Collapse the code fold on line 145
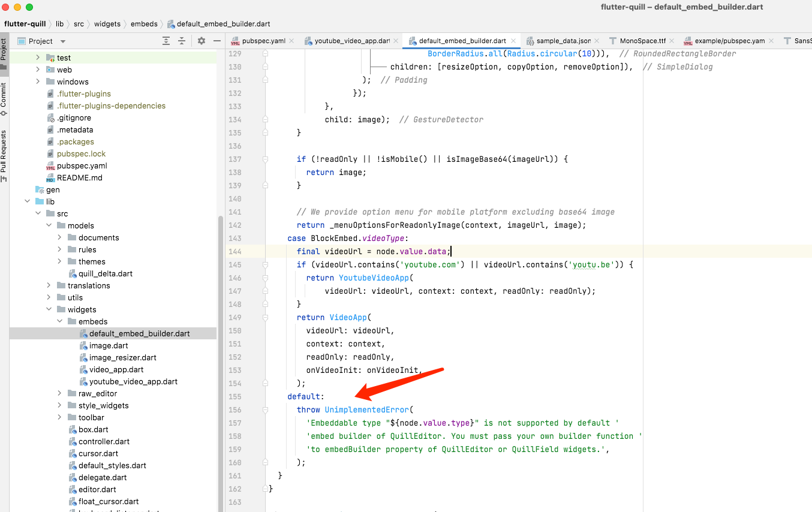Viewport: 812px width, 512px height. [x=265, y=264]
